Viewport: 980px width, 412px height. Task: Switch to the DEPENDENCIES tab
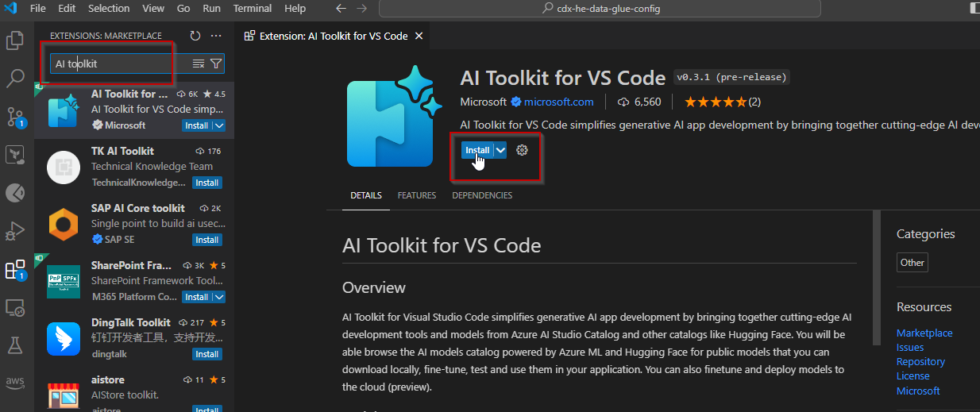[x=482, y=195]
